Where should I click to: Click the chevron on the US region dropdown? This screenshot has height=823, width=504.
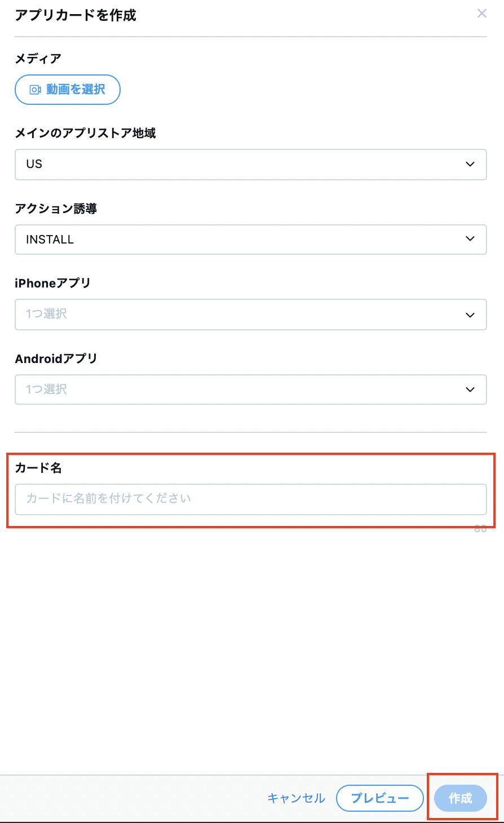tap(470, 164)
